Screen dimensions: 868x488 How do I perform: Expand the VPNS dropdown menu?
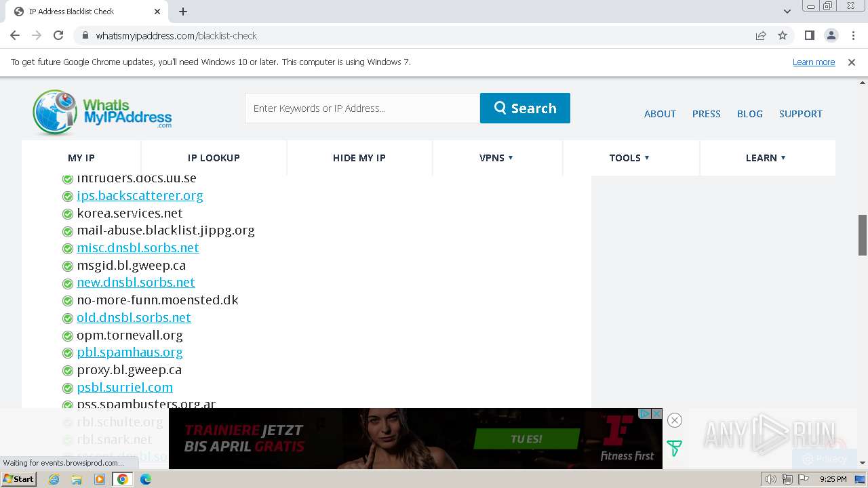(496, 158)
